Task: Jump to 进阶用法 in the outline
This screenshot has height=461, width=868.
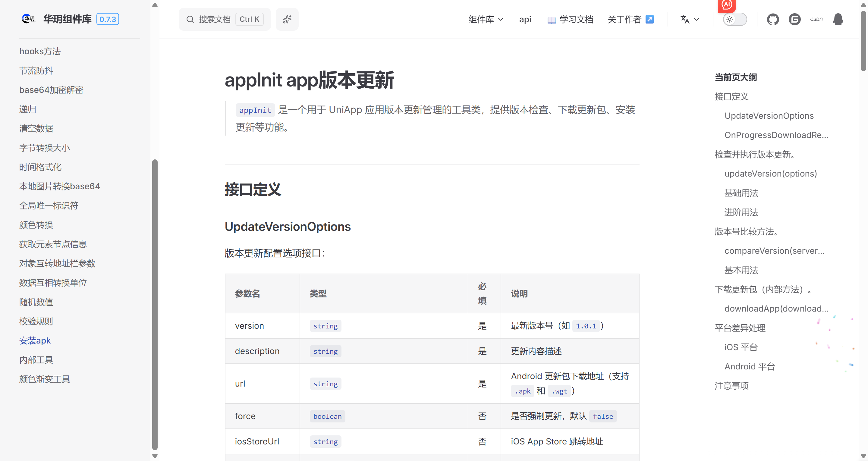Action: [x=741, y=212]
